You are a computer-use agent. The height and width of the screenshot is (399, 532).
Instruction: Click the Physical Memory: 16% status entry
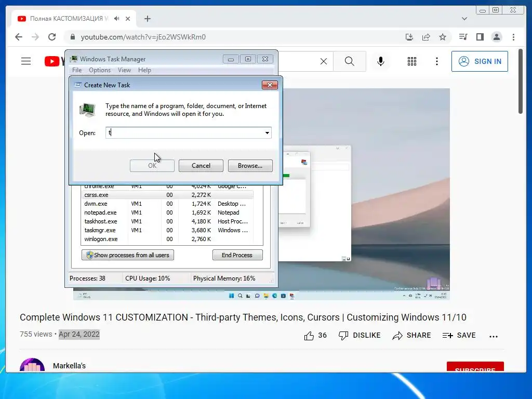pyautogui.click(x=224, y=278)
